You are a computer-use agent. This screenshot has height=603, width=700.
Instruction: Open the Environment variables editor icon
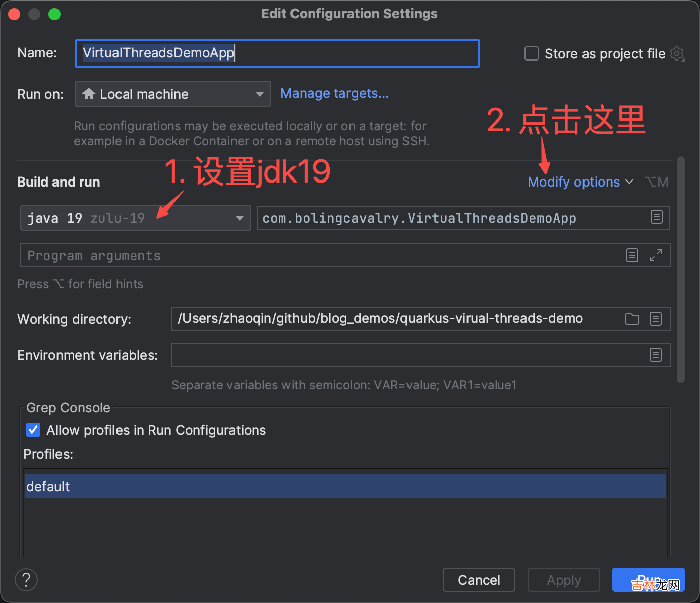pyautogui.click(x=656, y=355)
